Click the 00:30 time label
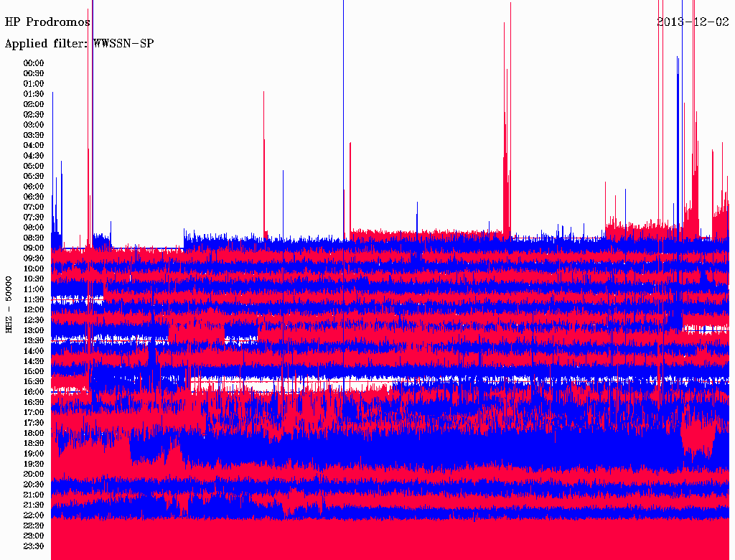The height and width of the screenshot is (560, 735). 34,73
